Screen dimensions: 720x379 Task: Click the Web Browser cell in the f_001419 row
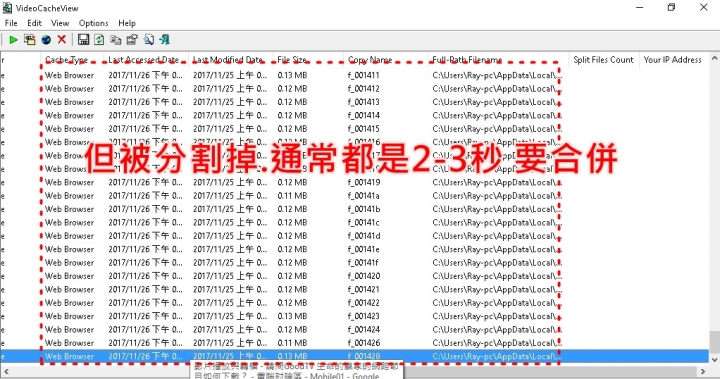tap(69, 182)
